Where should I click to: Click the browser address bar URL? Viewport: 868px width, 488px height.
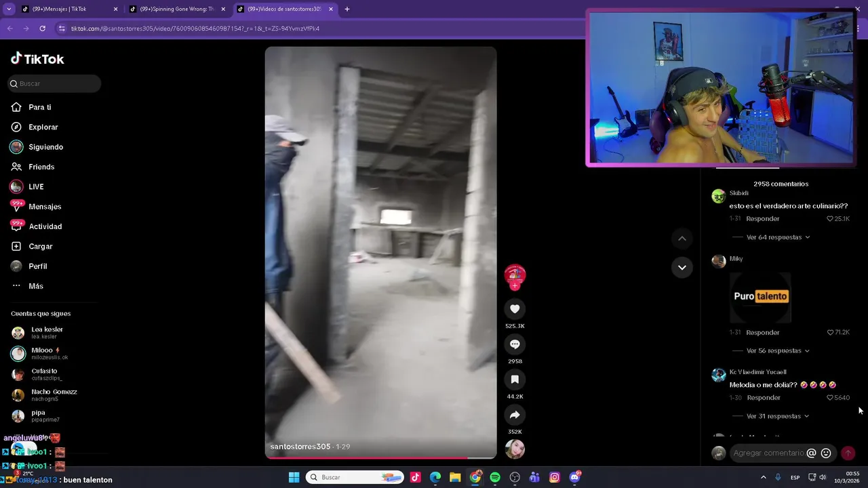[195, 28]
